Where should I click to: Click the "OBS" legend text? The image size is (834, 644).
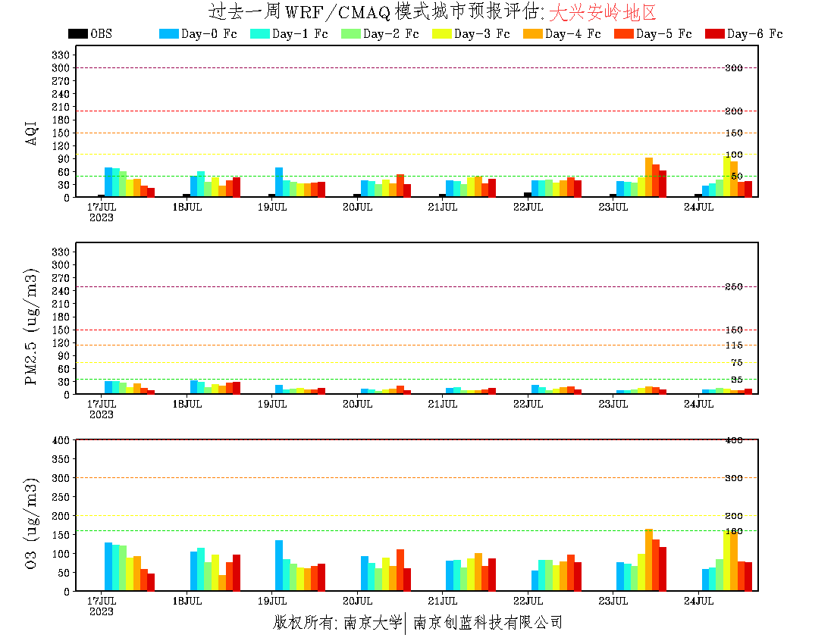click(x=101, y=34)
